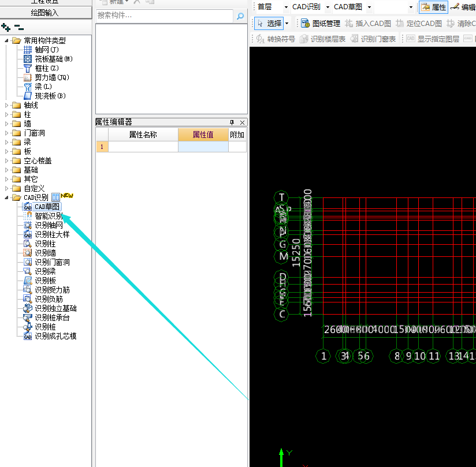Click the collapse-all minus icon

(19, 28)
